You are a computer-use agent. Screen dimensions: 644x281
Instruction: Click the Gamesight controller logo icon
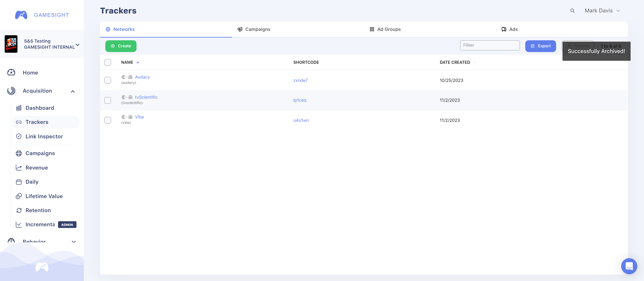(21, 15)
